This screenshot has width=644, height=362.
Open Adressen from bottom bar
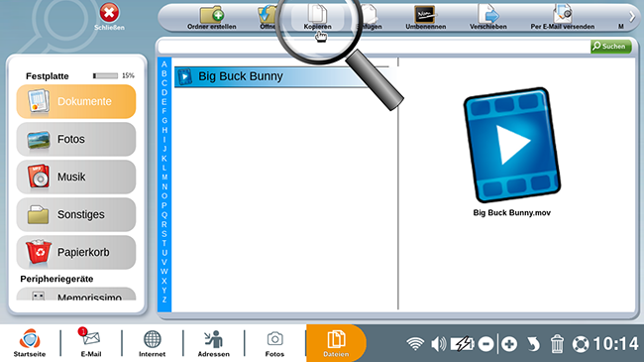214,343
